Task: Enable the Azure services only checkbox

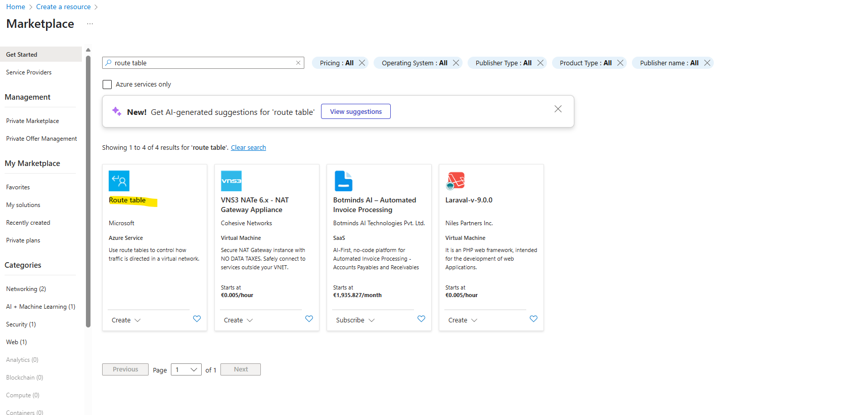Action: (107, 85)
